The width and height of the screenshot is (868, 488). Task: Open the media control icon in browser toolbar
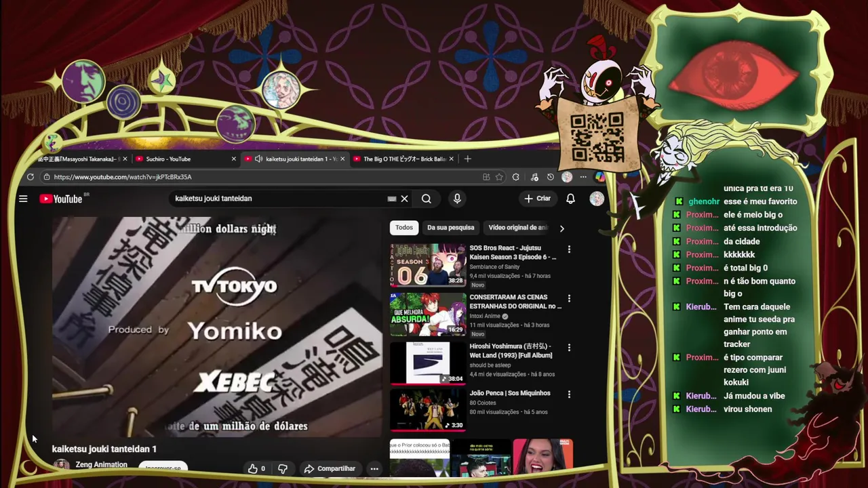coord(534,177)
